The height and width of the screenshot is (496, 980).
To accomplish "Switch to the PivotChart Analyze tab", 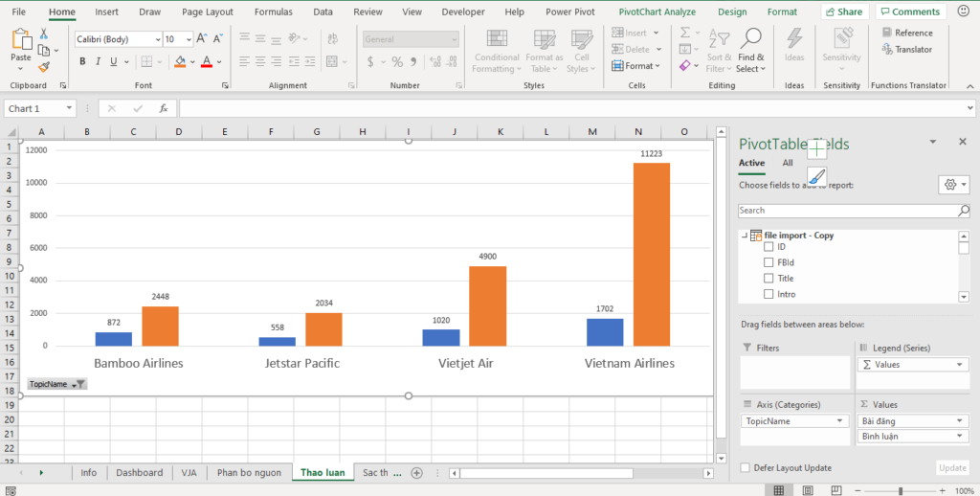I will [x=657, y=11].
